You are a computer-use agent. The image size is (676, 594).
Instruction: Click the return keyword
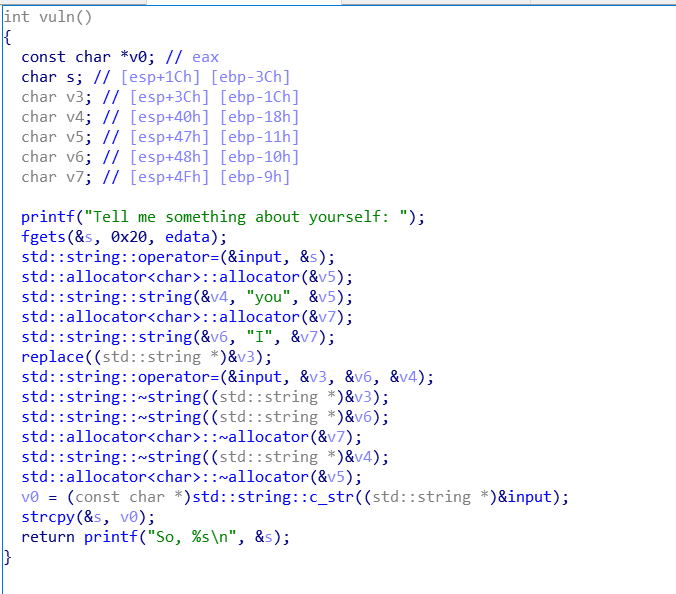pos(47,537)
